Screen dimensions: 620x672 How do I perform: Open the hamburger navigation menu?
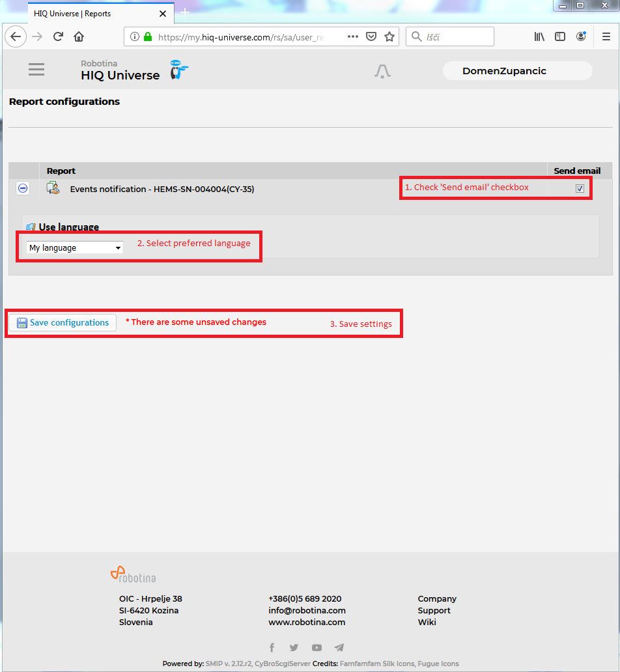[36, 70]
